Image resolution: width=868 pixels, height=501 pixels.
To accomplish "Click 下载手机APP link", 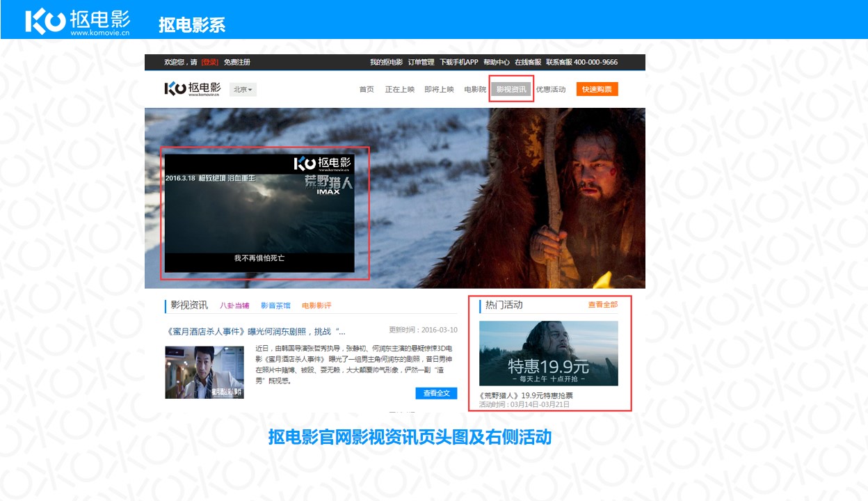I will tap(459, 62).
